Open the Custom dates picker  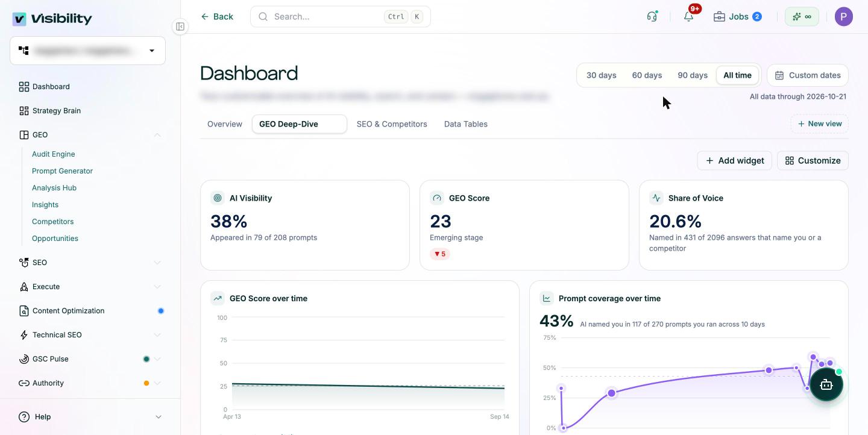tap(808, 75)
